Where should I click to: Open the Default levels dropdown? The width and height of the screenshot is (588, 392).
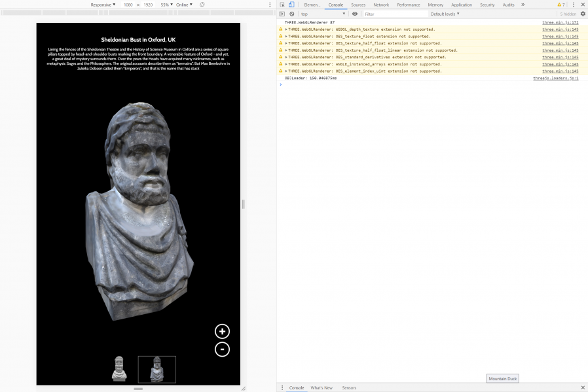coord(445,14)
